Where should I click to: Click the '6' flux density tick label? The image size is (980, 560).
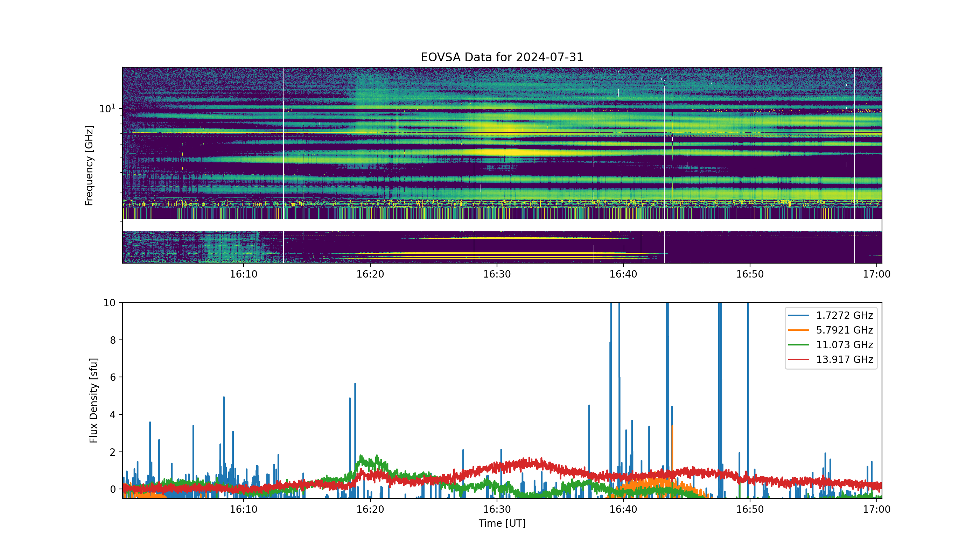click(x=112, y=377)
